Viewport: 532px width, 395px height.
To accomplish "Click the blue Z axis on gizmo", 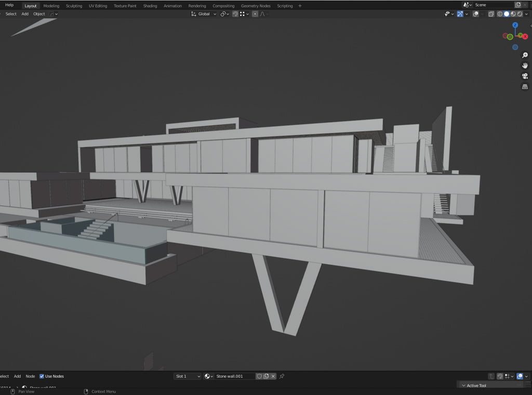I will coord(515,25).
